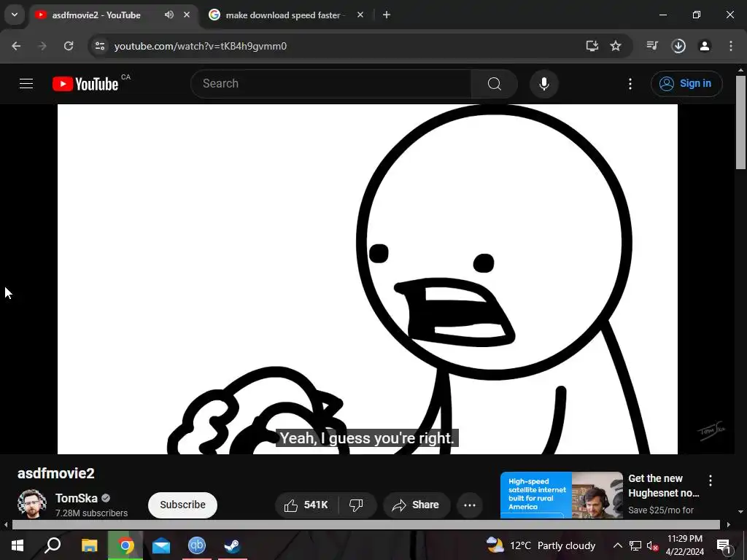Open Windows notification center icon
Screen dimensions: 747x560
click(724, 545)
